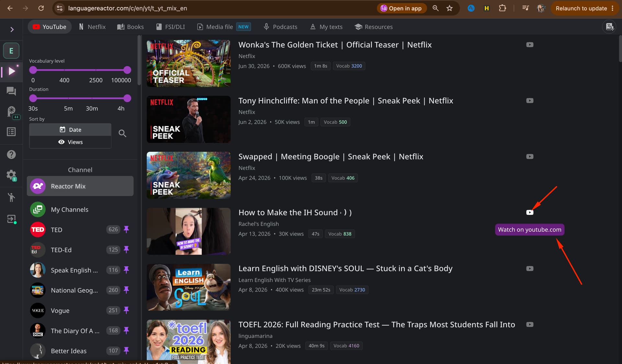Click YouTube icon for Tony Hinchcliffe video

pyautogui.click(x=530, y=101)
